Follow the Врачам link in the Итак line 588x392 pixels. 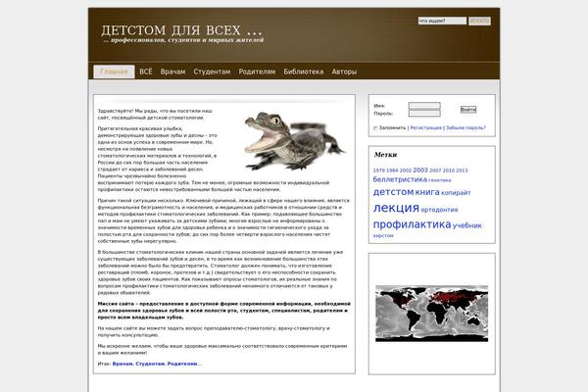point(122,364)
